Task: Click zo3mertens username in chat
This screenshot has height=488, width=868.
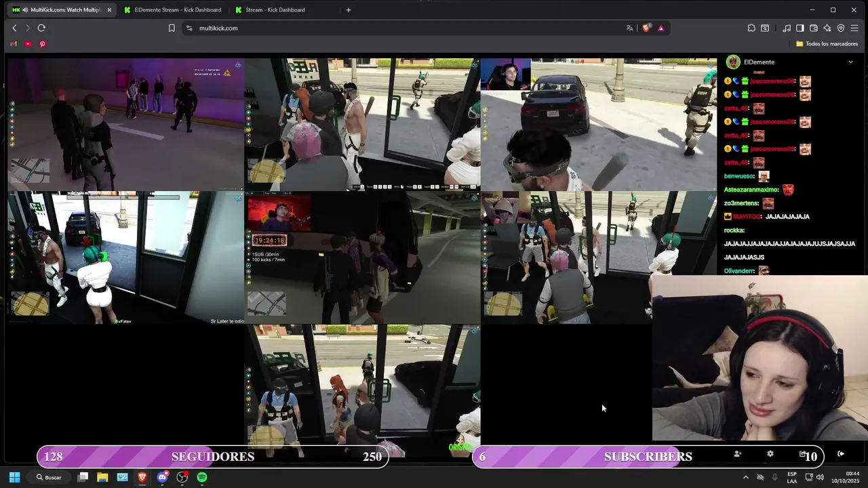Action: click(x=741, y=203)
